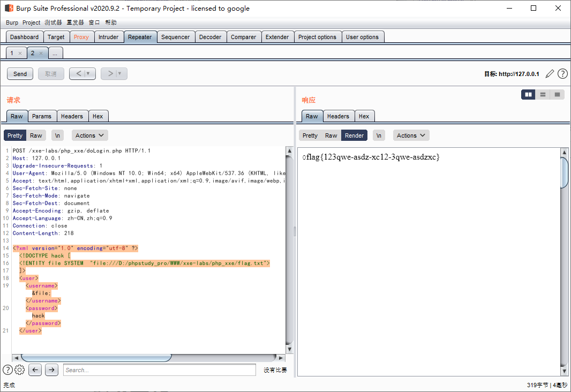
Task: Open the Burp menu
Action: point(12,22)
